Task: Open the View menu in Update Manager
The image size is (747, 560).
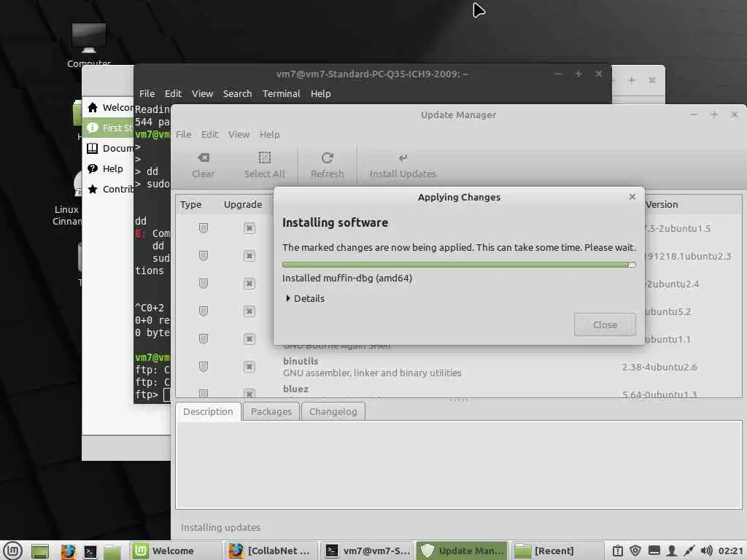Action: [239, 135]
